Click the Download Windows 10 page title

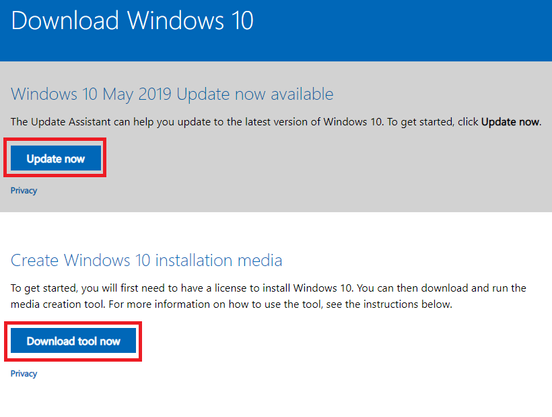click(132, 20)
